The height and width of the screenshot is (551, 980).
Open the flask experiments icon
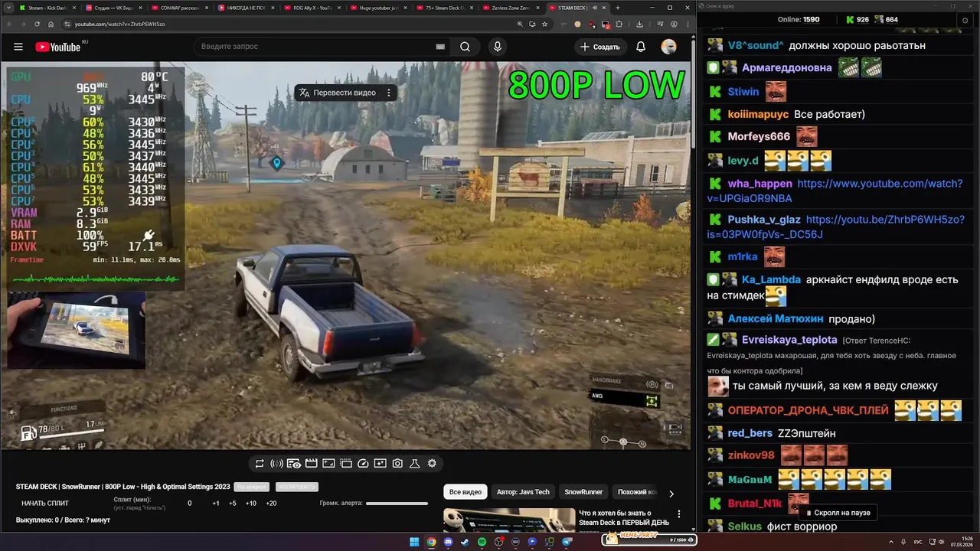click(415, 464)
